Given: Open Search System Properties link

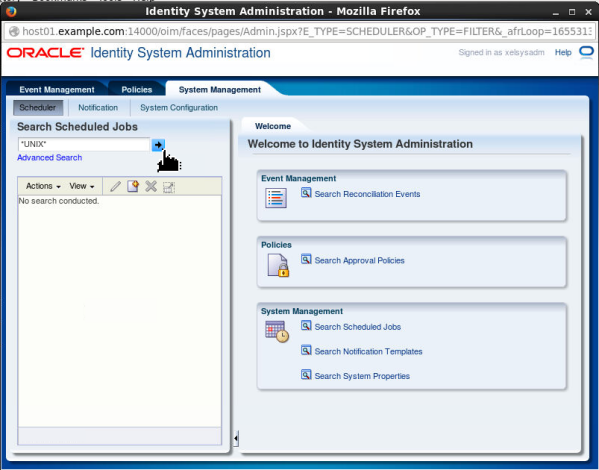Looking at the screenshot, I should pyautogui.click(x=362, y=376).
